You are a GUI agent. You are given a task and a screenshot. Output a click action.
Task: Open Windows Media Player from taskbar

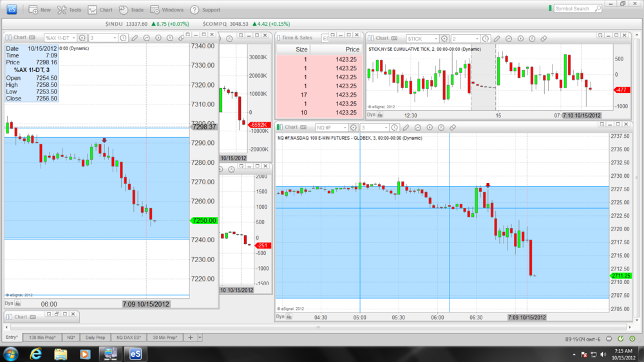click(x=85, y=354)
